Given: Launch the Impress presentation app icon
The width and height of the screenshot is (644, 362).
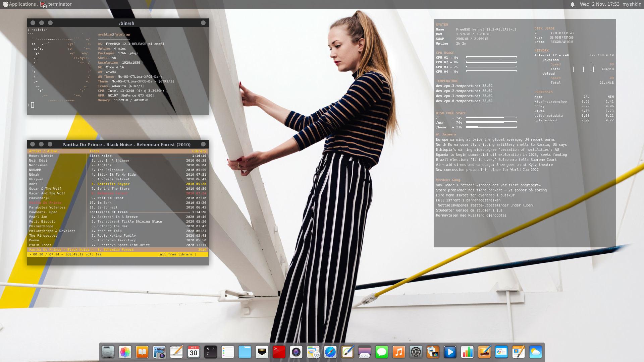Looking at the screenshot, I should click(x=501, y=352).
